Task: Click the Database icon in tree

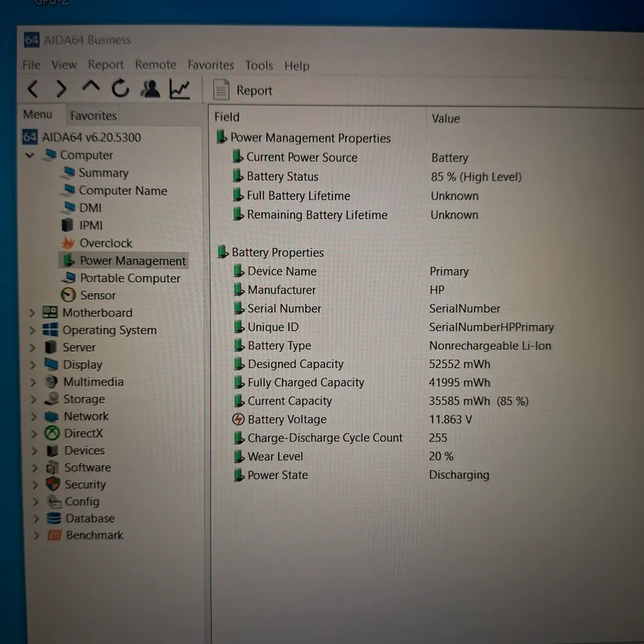Action: (54, 518)
